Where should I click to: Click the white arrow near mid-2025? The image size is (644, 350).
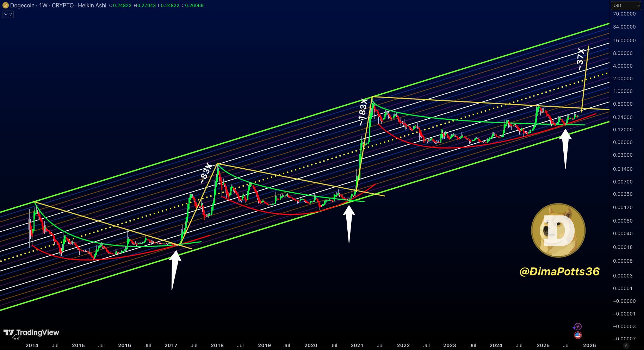coord(565,148)
